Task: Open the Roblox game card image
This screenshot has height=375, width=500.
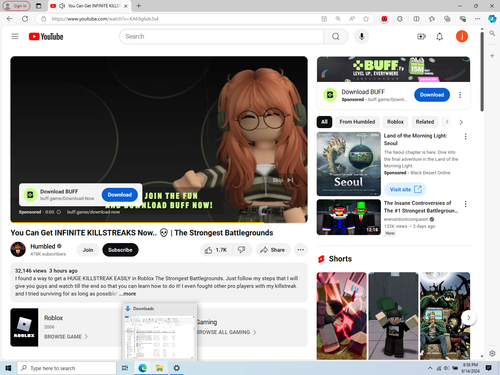Action: click(24, 327)
